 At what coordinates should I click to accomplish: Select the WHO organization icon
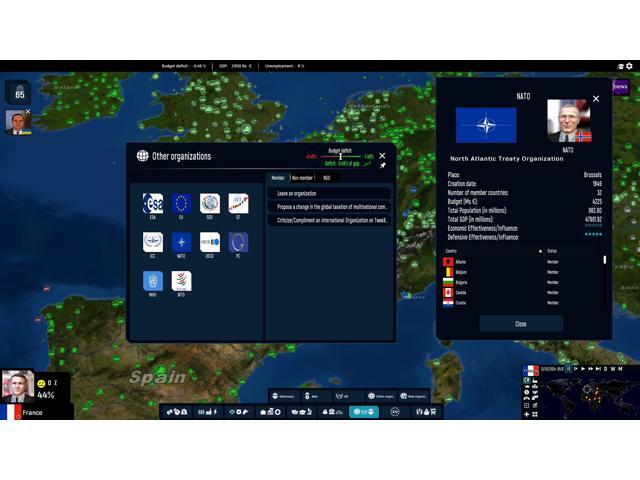tap(153, 281)
